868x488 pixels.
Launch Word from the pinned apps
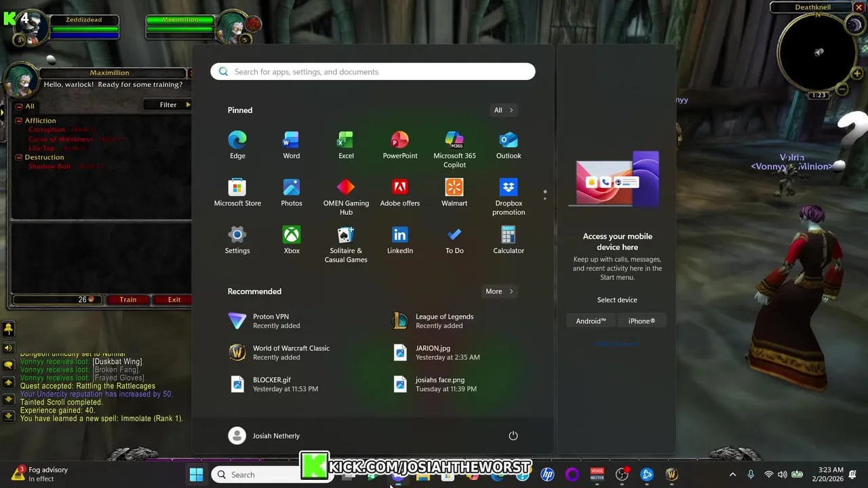(x=292, y=145)
